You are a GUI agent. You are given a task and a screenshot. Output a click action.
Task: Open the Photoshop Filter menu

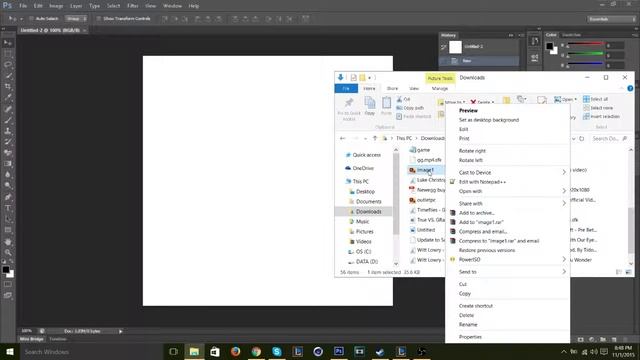pyautogui.click(x=133, y=6)
